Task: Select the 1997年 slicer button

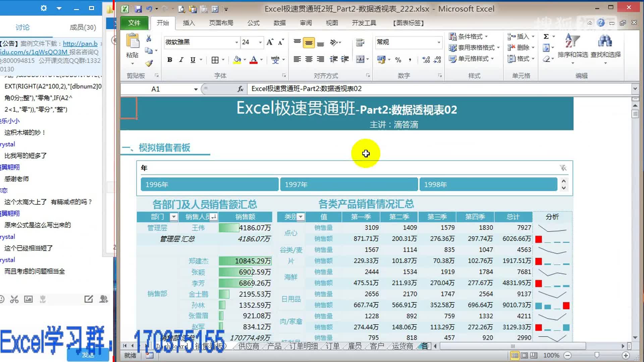Action: coord(349,184)
